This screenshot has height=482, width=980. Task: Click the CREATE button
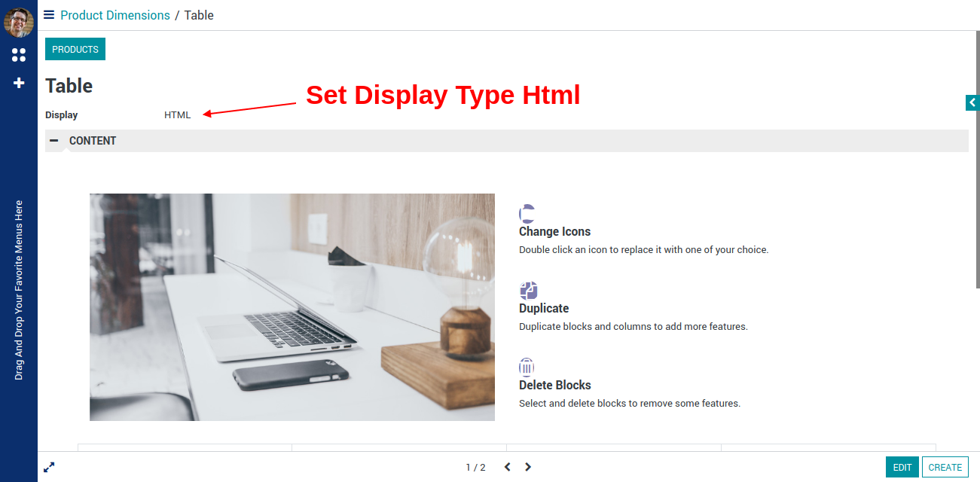pos(945,467)
